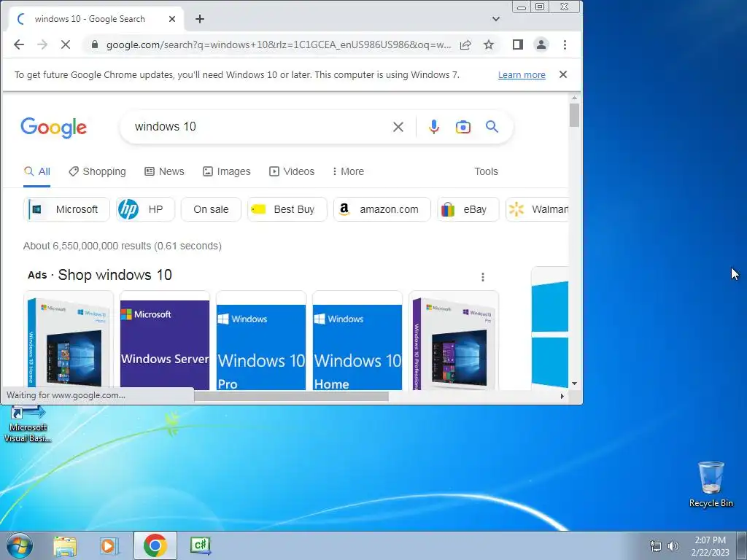The height and width of the screenshot is (560, 747).
Task: Open Windows Explorer from the taskbar
Action: coord(65,546)
